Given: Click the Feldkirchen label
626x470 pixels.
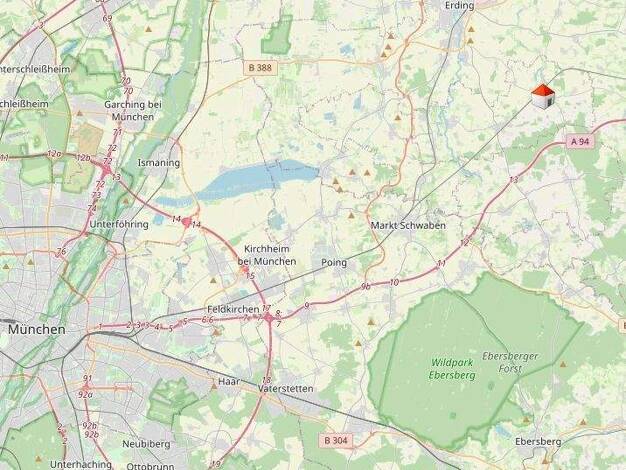Looking at the screenshot, I should click(233, 309).
